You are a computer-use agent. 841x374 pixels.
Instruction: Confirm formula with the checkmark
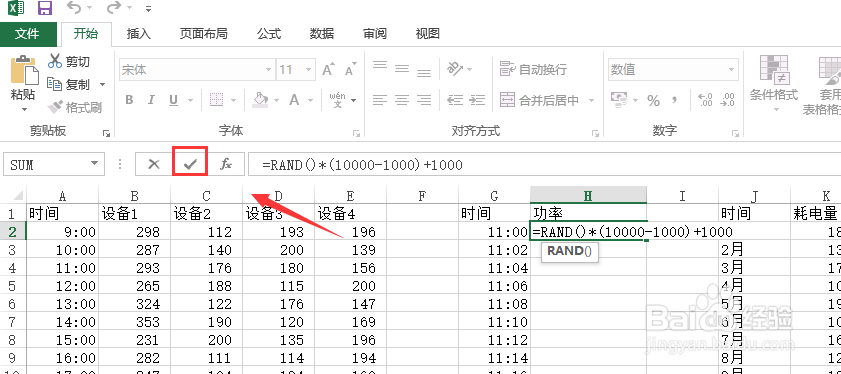(x=190, y=164)
